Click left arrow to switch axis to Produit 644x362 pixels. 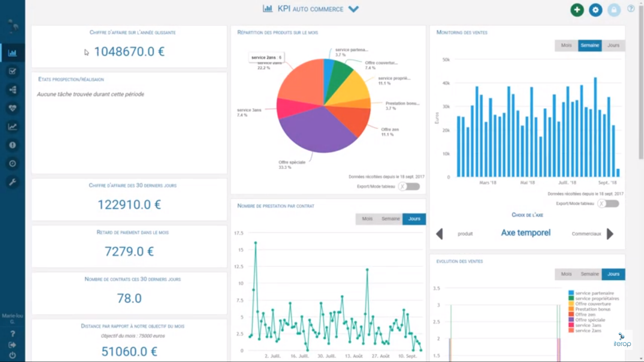point(440,234)
